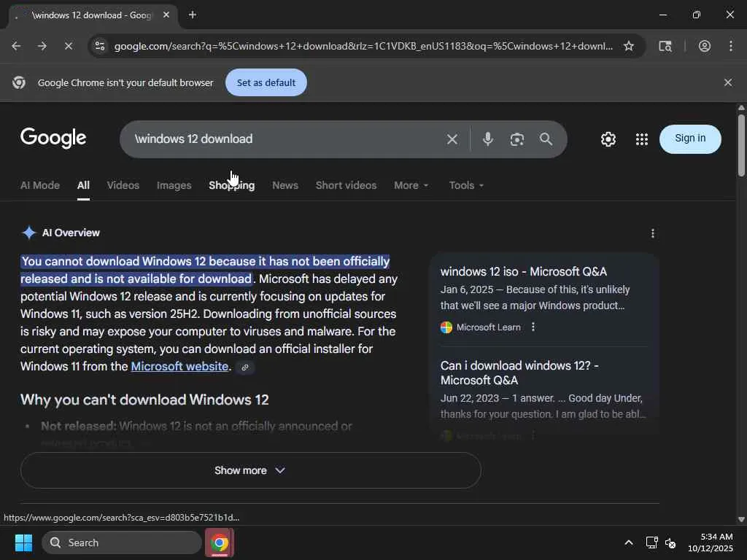Select the All results tab

[x=83, y=185]
